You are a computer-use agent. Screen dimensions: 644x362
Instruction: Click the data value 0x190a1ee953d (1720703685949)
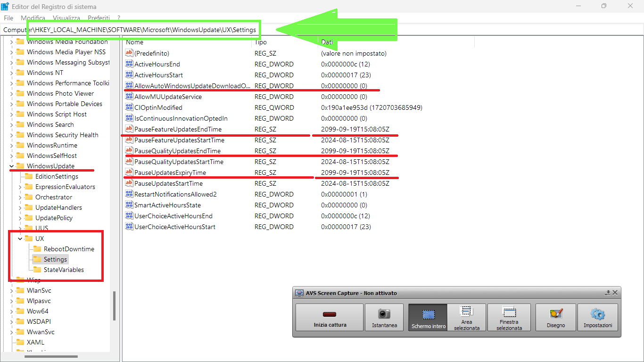(372, 107)
